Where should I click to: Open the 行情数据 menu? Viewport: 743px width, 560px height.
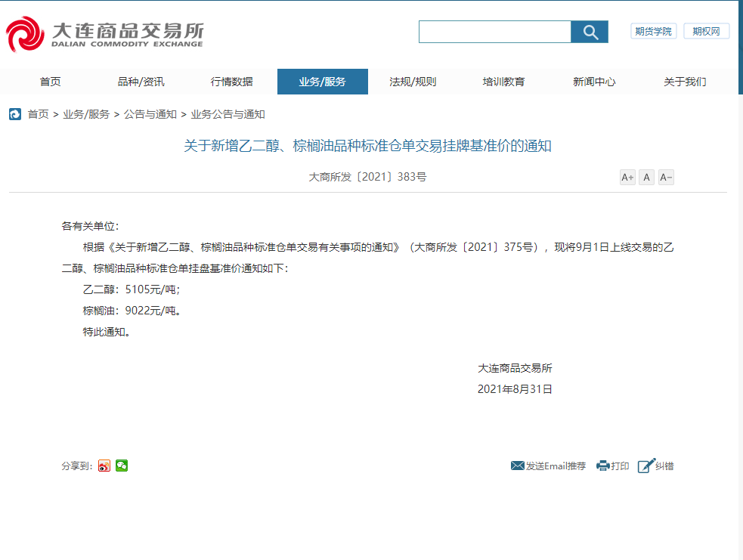pos(231,82)
